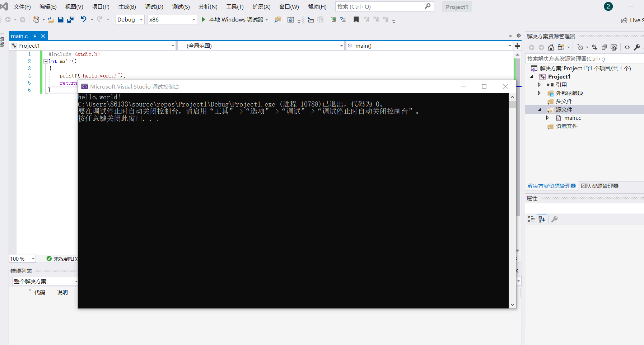The height and width of the screenshot is (345, 644).
Task: Open Properties wrench icon in Solution Explorer
Action: (637, 47)
